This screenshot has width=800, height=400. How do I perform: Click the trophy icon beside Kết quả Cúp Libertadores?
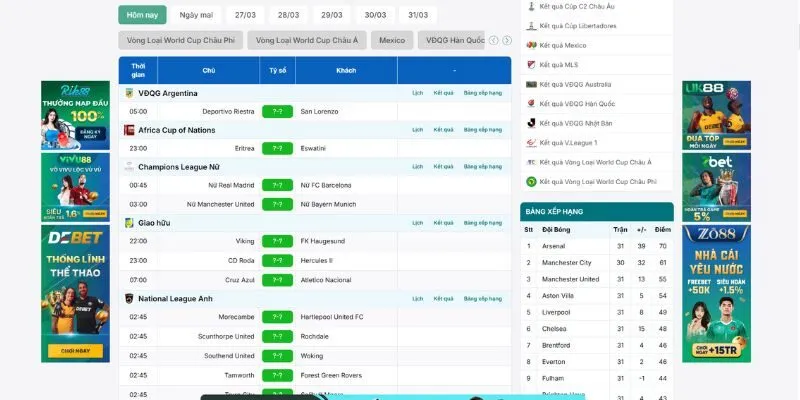[532, 26]
